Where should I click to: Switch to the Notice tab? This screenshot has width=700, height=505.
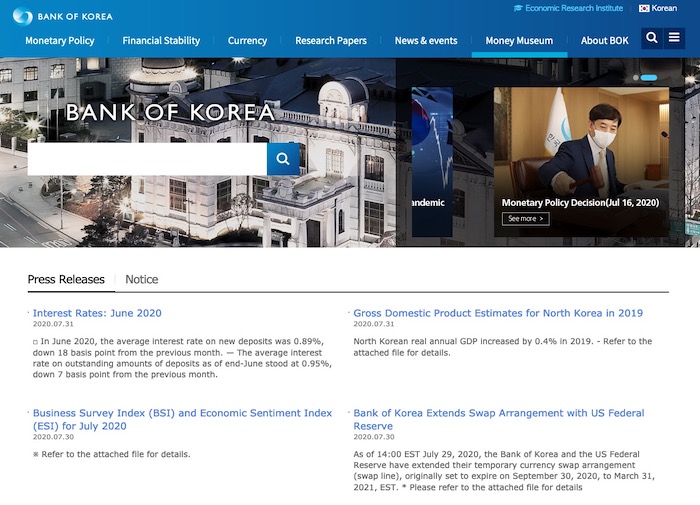[x=142, y=280]
